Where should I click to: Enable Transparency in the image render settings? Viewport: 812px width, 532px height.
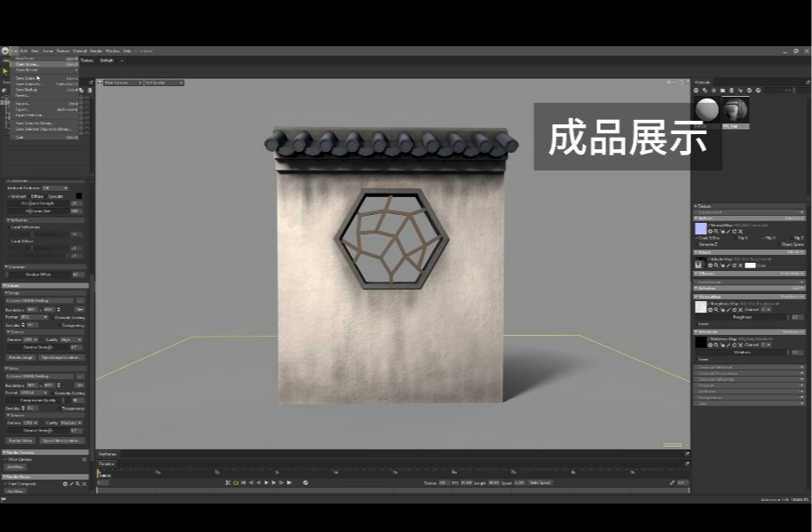coord(59,325)
